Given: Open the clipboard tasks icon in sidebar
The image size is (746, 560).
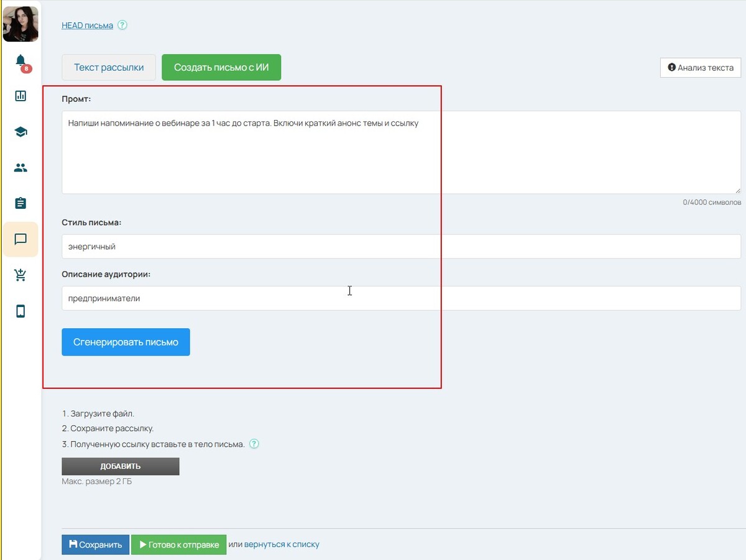Looking at the screenshot, I should coord(21,203).
